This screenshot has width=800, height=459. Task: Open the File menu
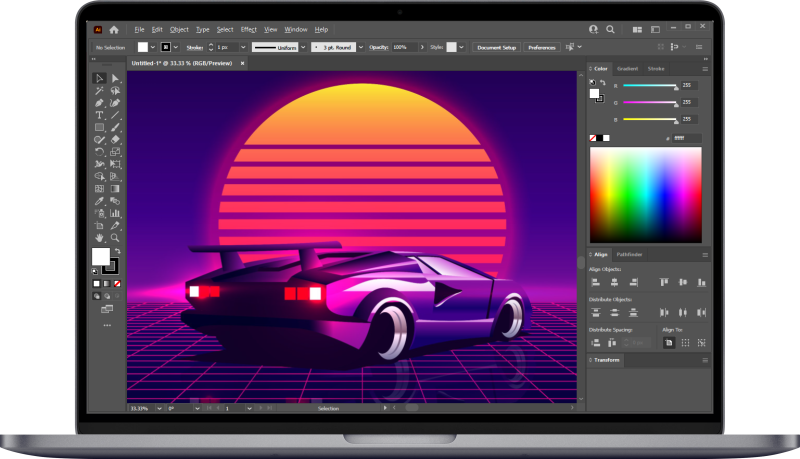tap(139, 30)
